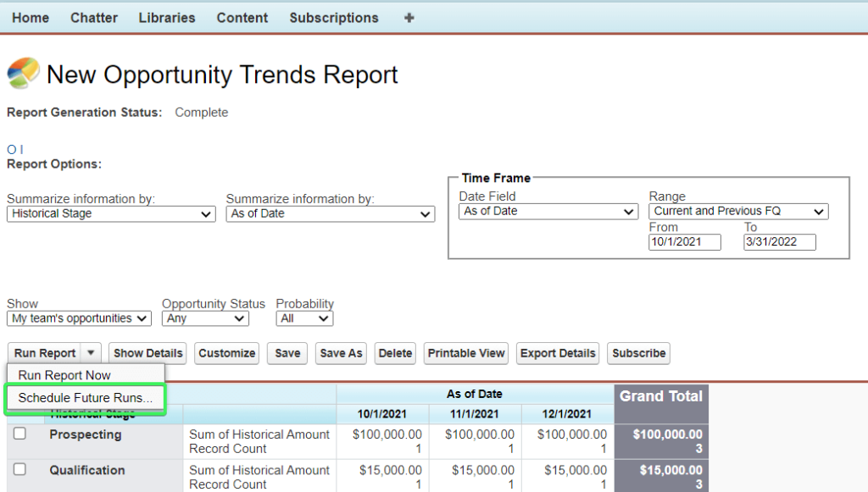Click the plus icon for all tabs

(x=409, y=18)
